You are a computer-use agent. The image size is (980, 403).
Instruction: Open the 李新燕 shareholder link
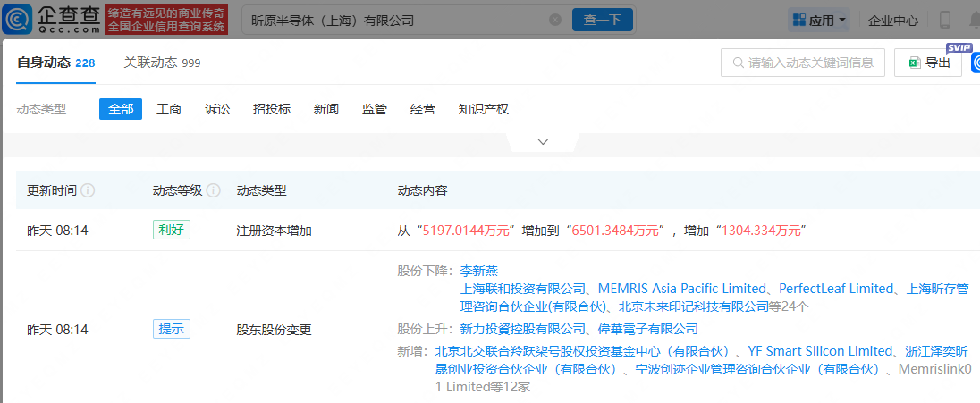(x=478, y=271)
